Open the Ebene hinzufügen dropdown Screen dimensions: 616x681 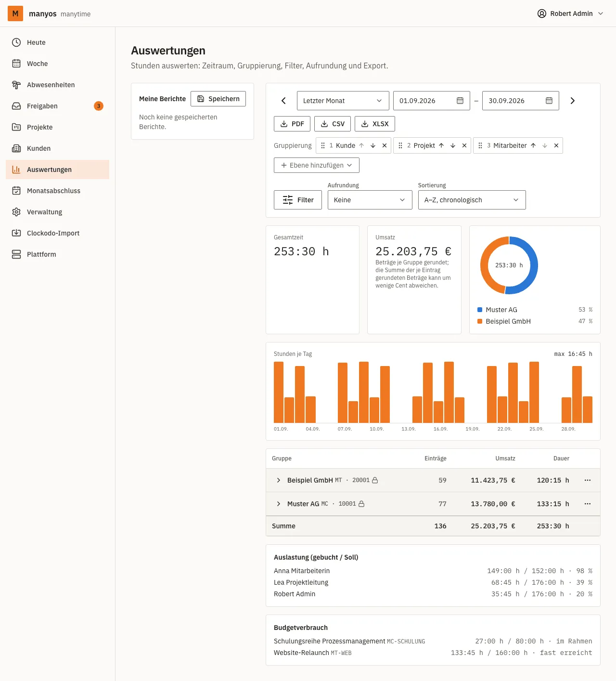click(317, 165)
